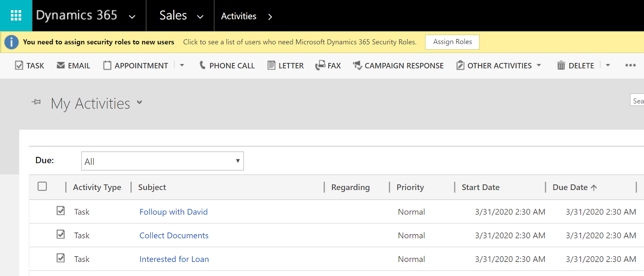Click the Delete trash can icon

(561, 65)
